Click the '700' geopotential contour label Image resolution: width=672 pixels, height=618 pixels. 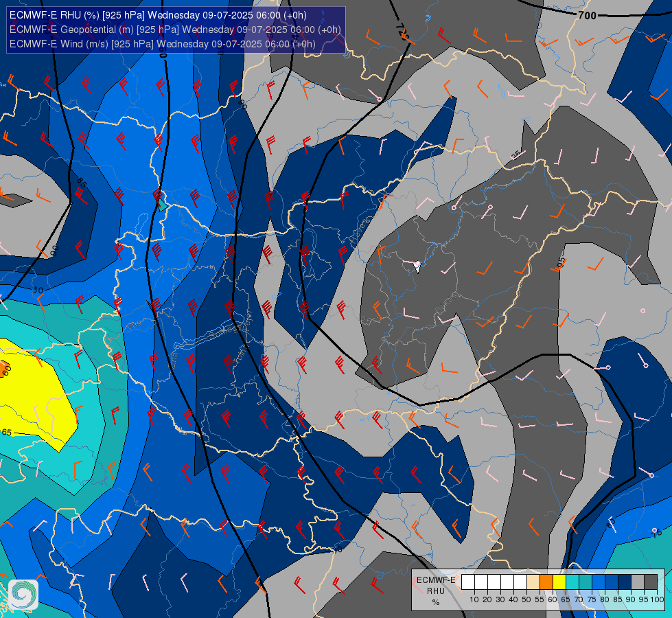(587, 16)
